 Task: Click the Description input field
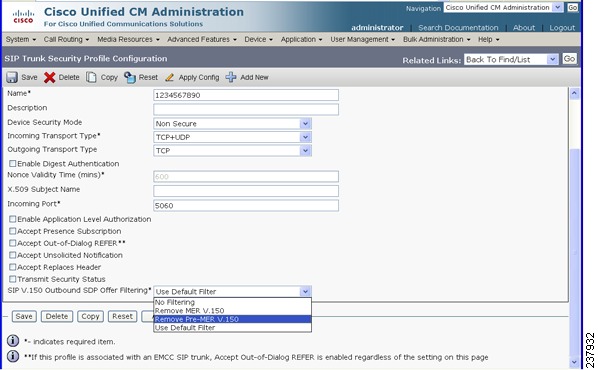[246, 109]
